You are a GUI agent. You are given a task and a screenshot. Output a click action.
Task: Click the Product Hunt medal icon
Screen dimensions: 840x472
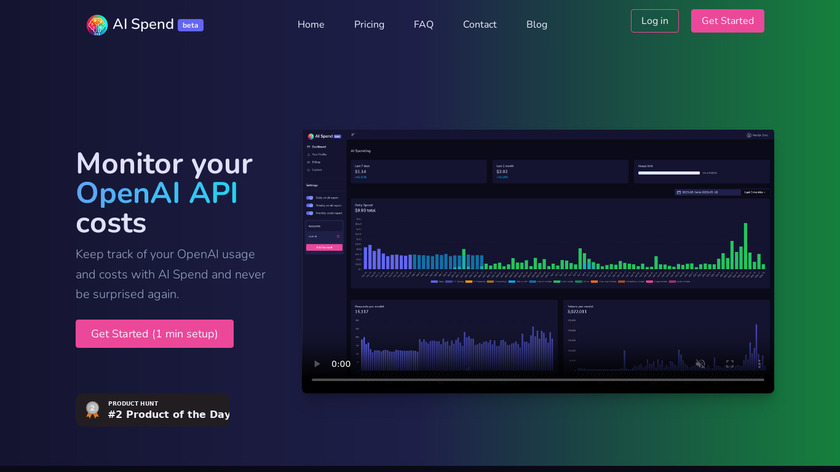(x=92, y=410)
